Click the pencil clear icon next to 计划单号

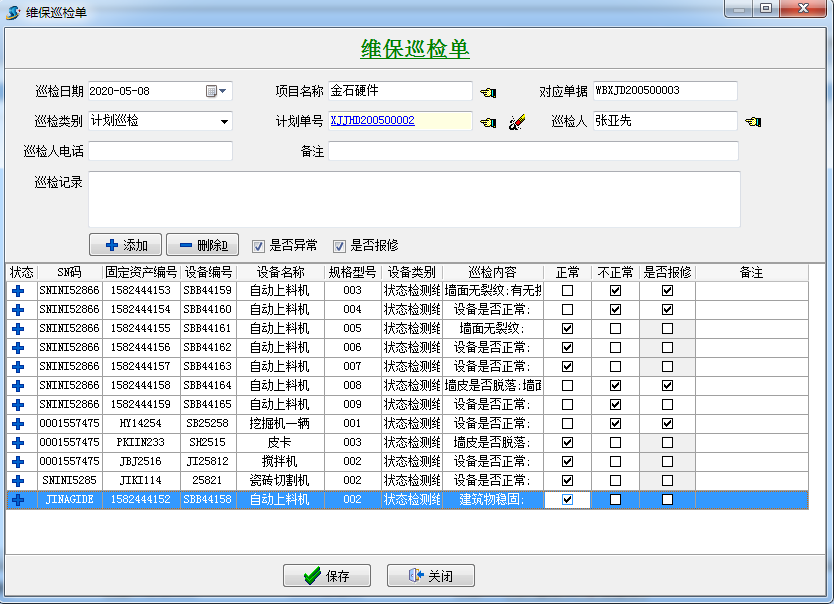tap(516, 122)
